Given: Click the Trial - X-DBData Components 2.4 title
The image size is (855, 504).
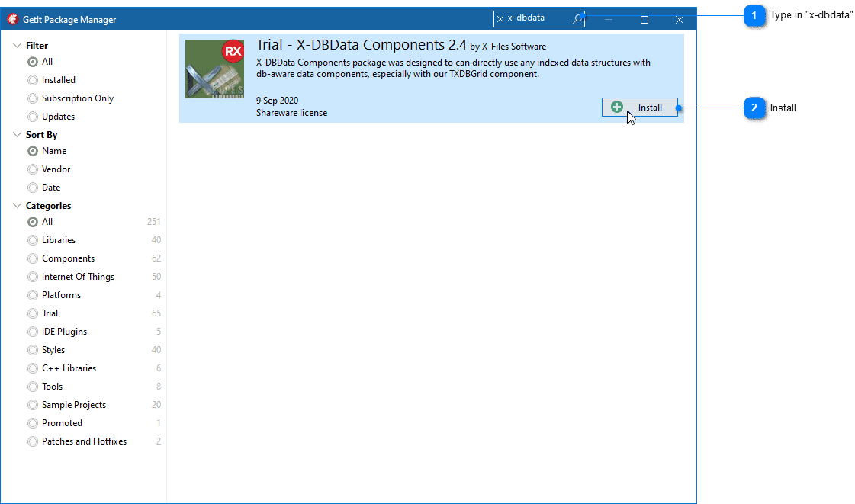Looking at the screenshot, I should 361,45.
